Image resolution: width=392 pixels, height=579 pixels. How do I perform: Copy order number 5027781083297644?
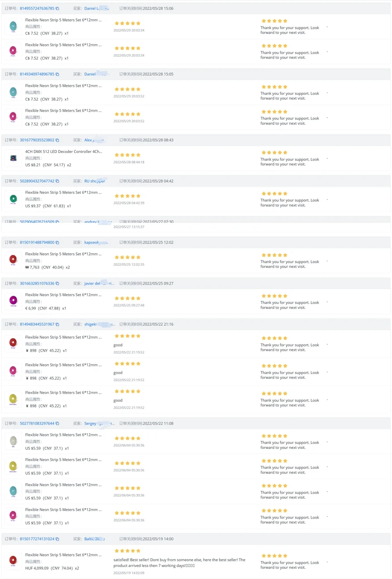pos(57,423)
